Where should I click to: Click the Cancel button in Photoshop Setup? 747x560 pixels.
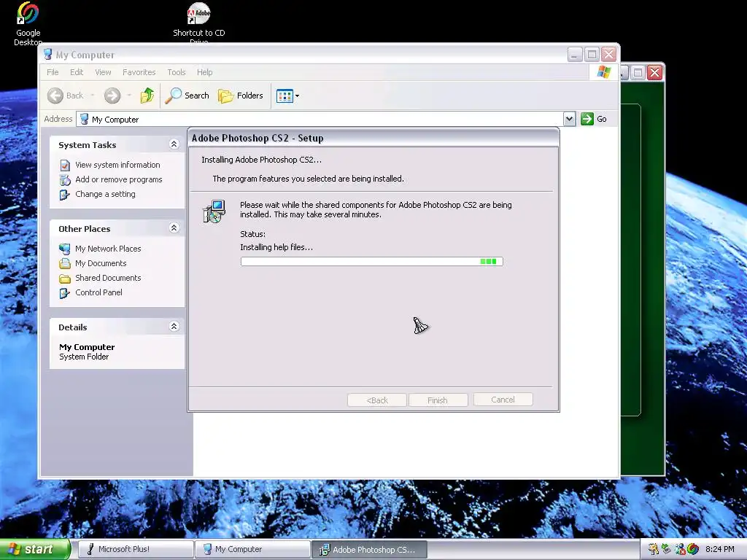(503, 400)
